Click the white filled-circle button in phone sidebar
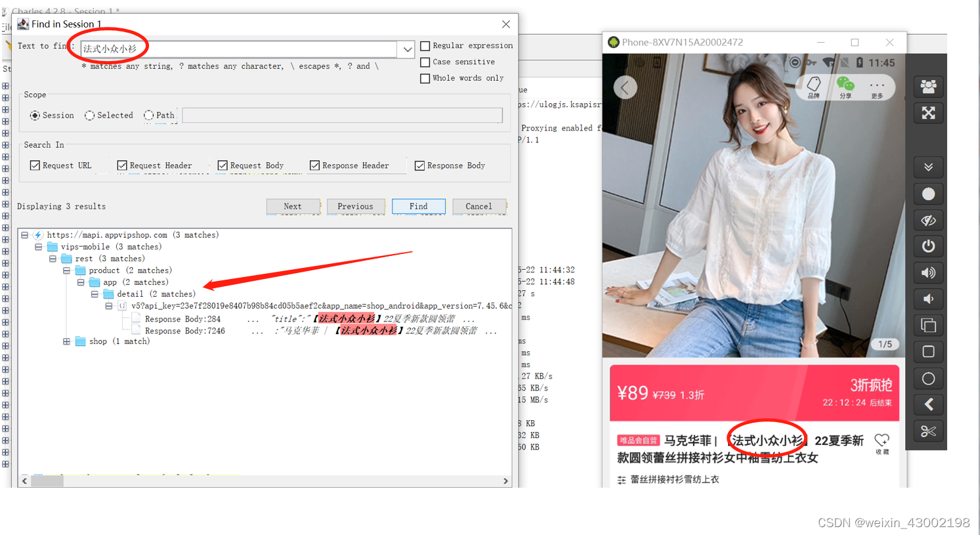This screenshot has width=980, height=535. [x=928, y=194]
